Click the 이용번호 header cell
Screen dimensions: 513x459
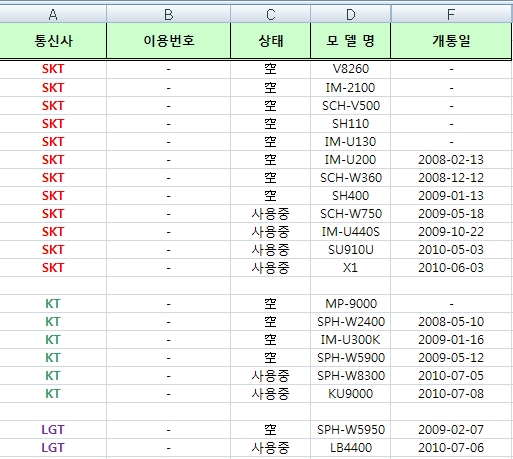click(168, 41)
